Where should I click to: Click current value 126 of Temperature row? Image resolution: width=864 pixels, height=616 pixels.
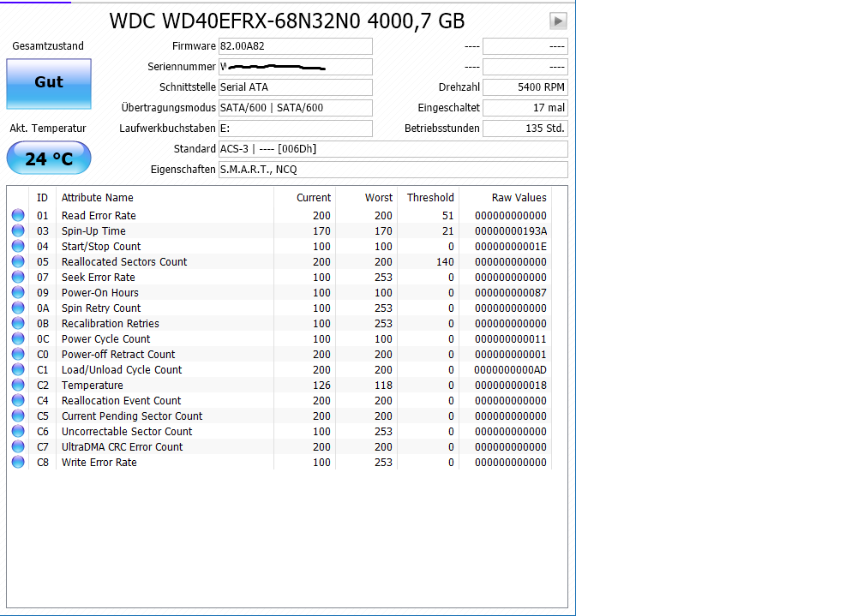[321, 386]
